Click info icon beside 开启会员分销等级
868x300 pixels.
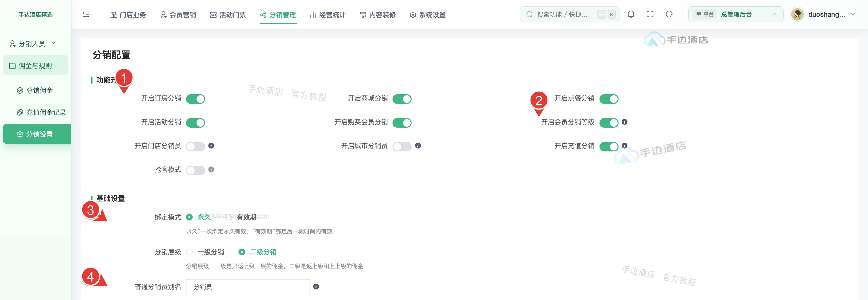pyautogui.click(x=624, y=122)
